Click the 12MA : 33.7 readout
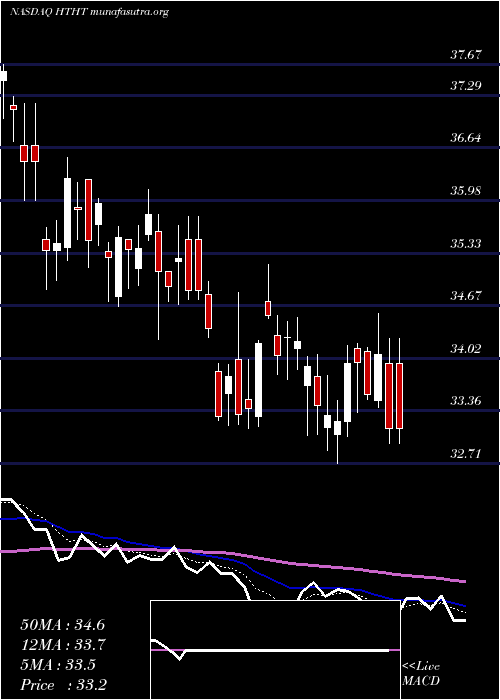 click(x=62, y=645)
